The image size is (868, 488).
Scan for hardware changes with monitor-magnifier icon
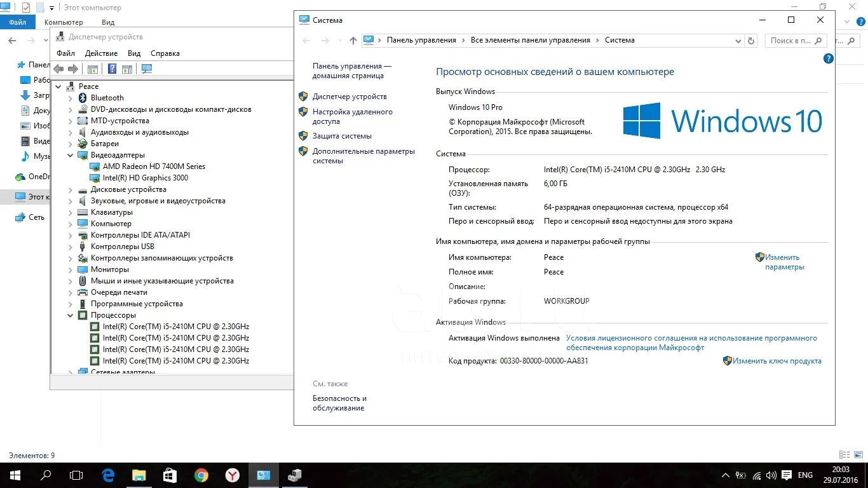(147, 69)
